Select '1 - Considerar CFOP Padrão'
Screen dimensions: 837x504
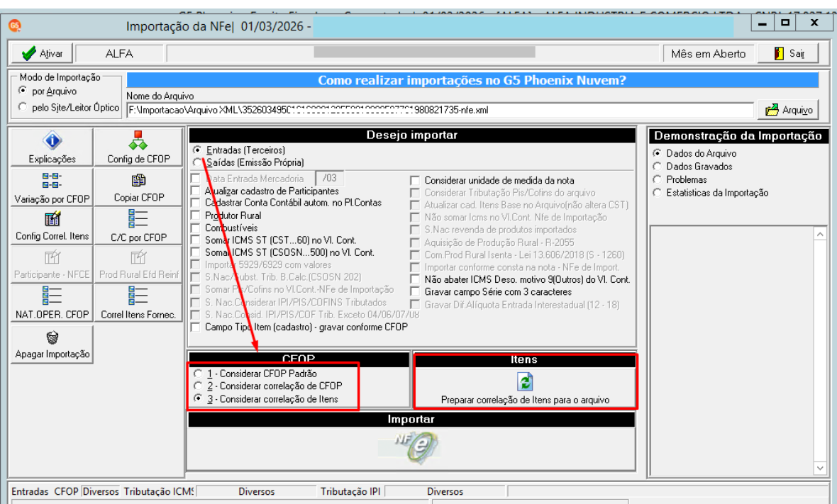pos(198,374)
